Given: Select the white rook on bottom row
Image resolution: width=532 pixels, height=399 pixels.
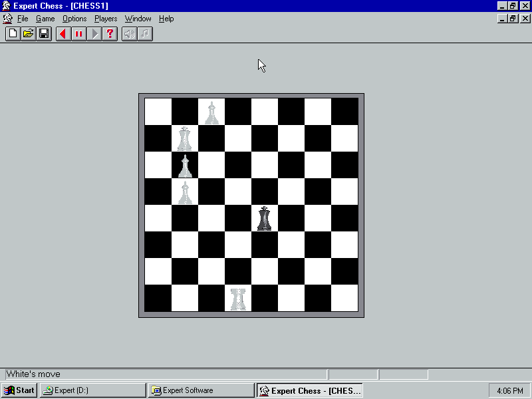Looking at the screenshot, I should pos(238,299).
